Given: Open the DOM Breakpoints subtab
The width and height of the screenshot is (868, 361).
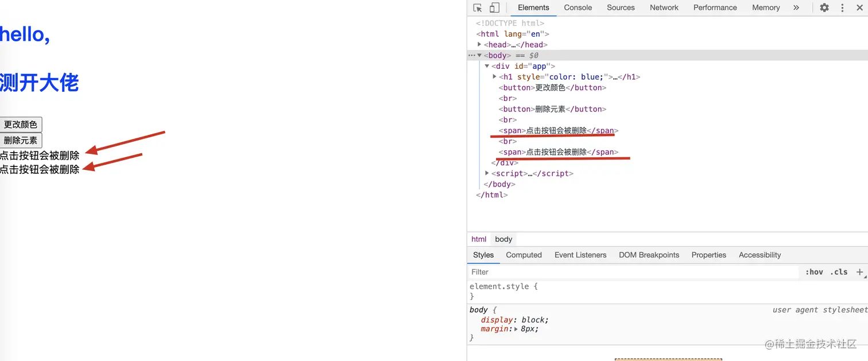Looking at the screenshot, I should [x=649, y=255].
